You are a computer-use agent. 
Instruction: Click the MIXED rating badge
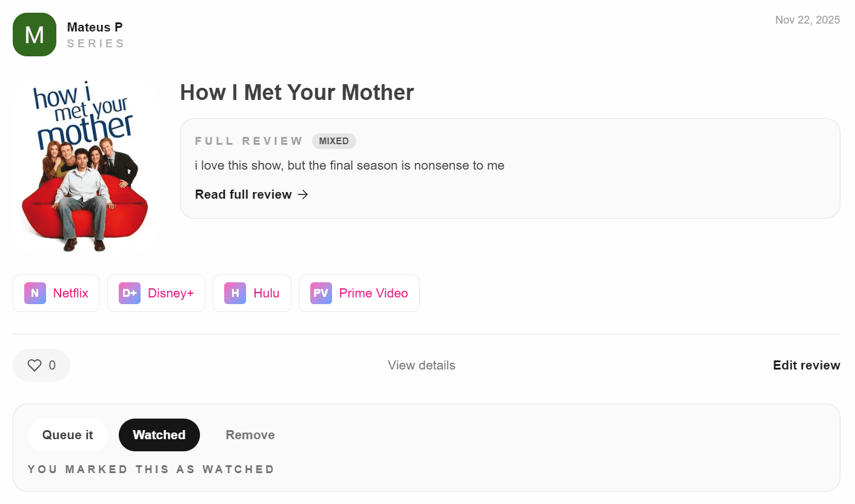(334, 141)
